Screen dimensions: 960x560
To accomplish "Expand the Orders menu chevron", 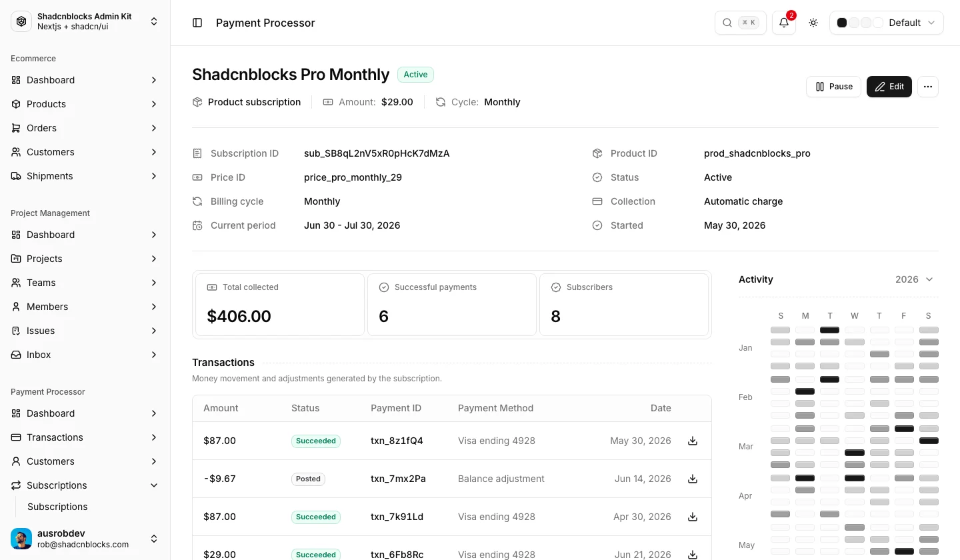I will pos(154,128).
